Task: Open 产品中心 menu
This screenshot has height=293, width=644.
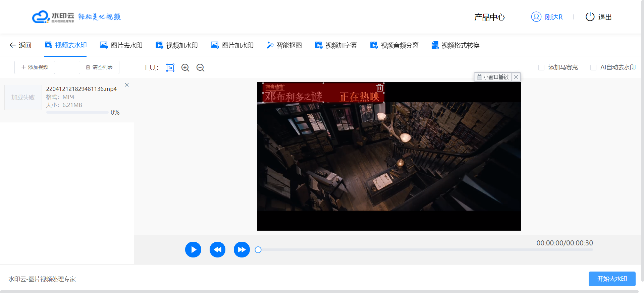Action: tap(489, 17)
